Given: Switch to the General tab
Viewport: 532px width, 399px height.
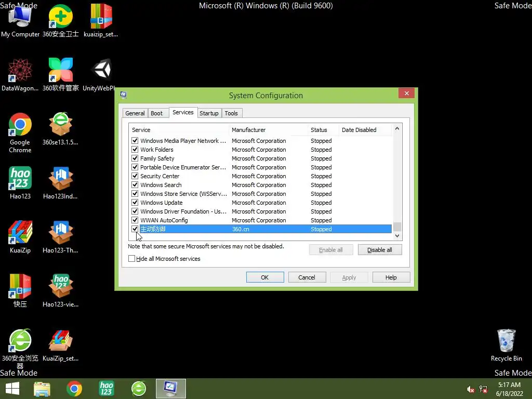Looking at the screenshot, I should pyautogui.click(x=135, y=113).
